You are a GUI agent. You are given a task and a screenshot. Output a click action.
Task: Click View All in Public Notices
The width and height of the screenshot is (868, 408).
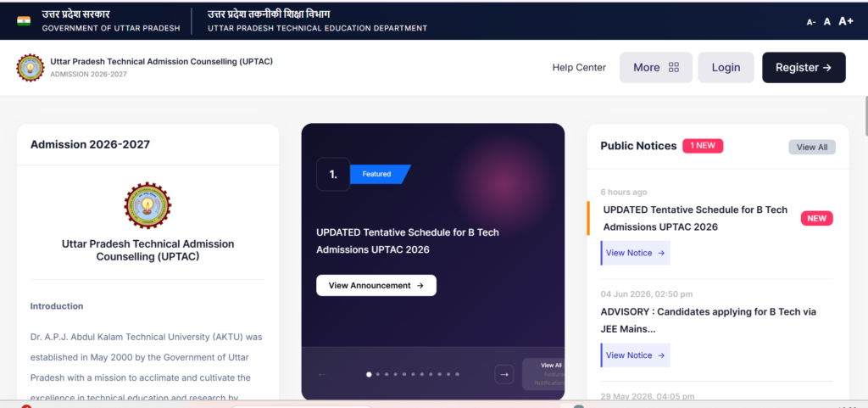(x=812, y=148)
